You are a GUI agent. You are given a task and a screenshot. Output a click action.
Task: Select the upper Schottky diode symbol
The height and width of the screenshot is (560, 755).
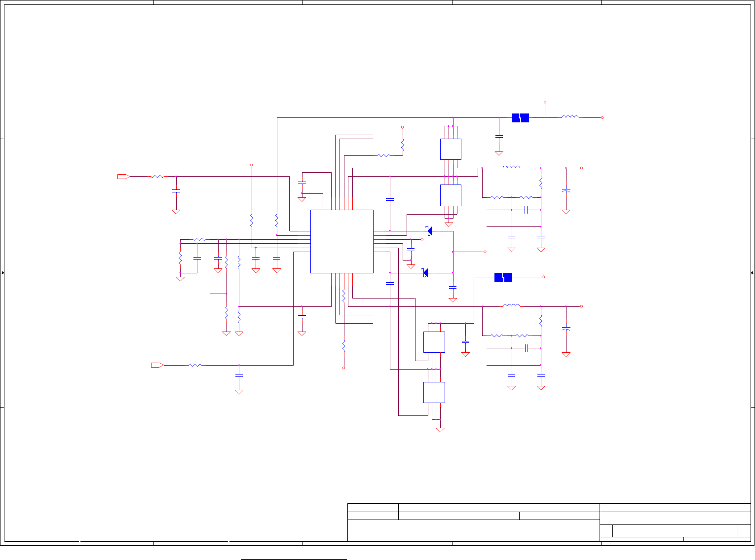point(429,231)
